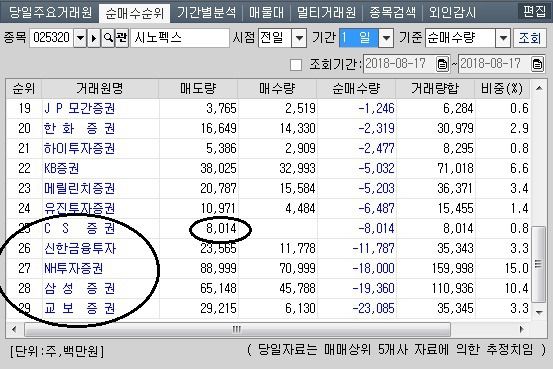
Task: Switch to the 종목검색 tab
Action: (392, 13)
